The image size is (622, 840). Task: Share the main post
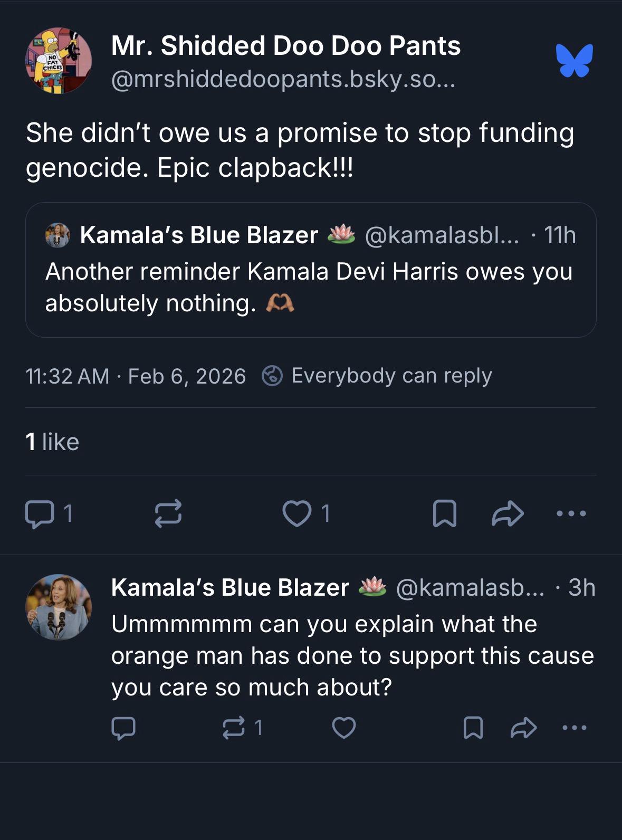(x=508, y=513)
